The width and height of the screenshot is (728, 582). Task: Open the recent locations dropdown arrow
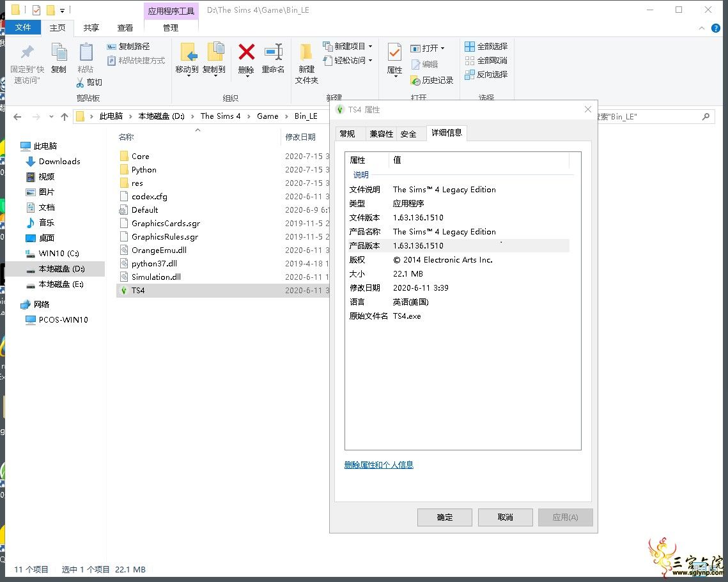[x=51, y=116]
